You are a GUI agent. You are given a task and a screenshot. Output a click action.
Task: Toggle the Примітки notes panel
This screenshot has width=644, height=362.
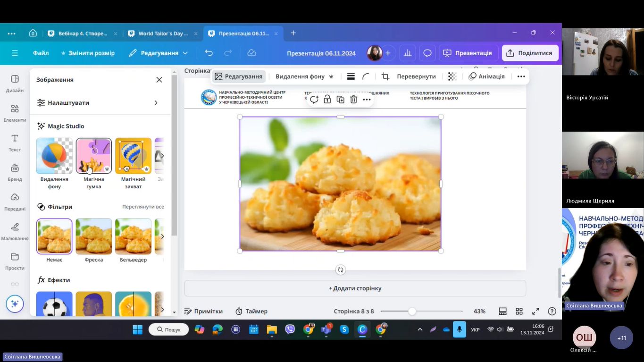[x=203, y=311]
